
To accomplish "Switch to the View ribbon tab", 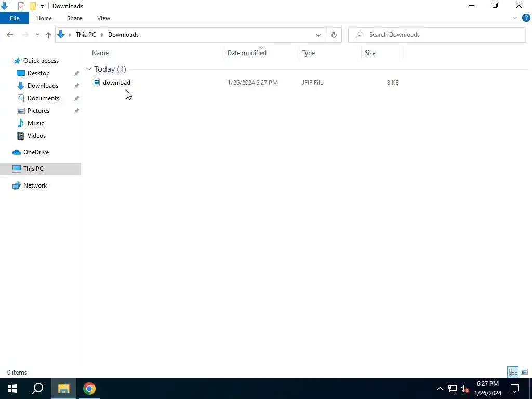I will point(103,18).
